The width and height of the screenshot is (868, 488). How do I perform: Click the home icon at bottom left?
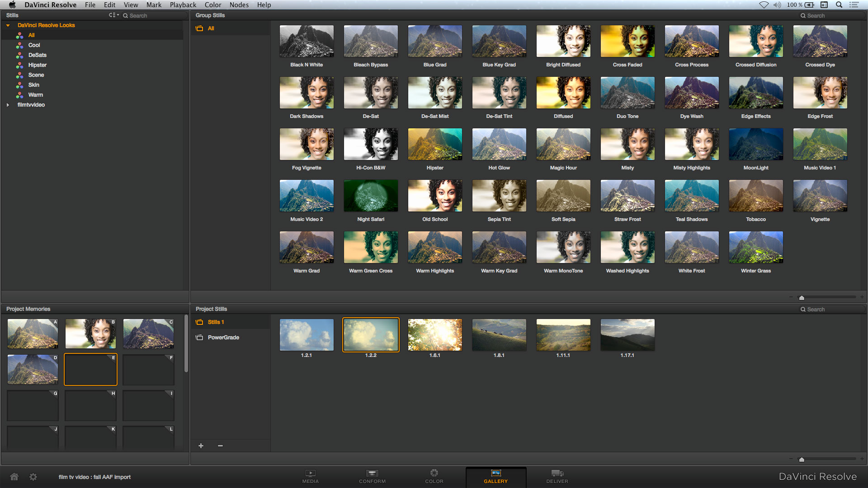(14, 477)
